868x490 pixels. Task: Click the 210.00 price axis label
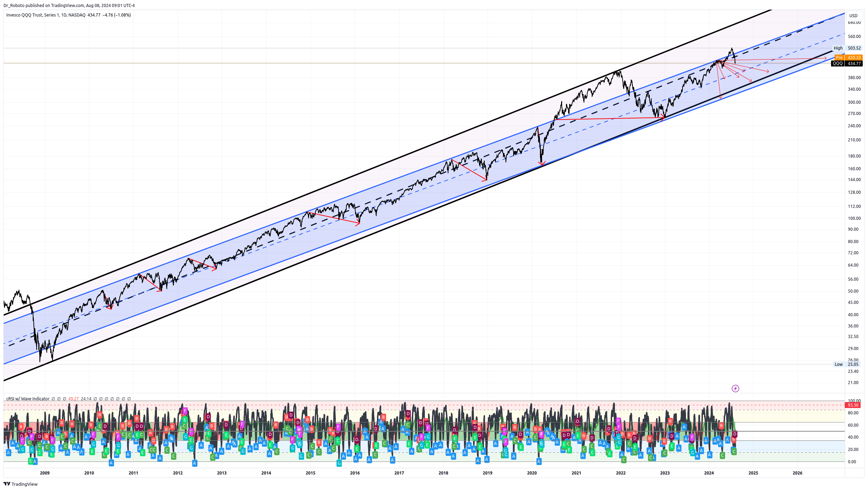tap(854, 140)
